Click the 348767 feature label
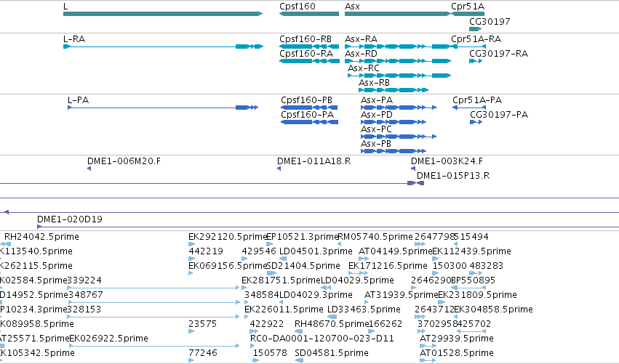 tap(85, 295)
